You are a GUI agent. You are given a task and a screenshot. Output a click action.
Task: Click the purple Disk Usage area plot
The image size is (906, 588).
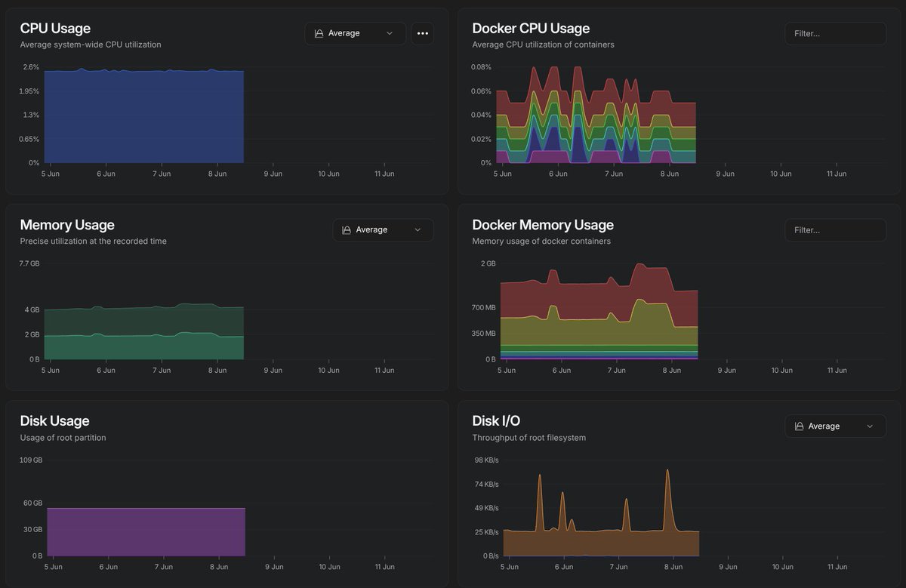(146, 532)
